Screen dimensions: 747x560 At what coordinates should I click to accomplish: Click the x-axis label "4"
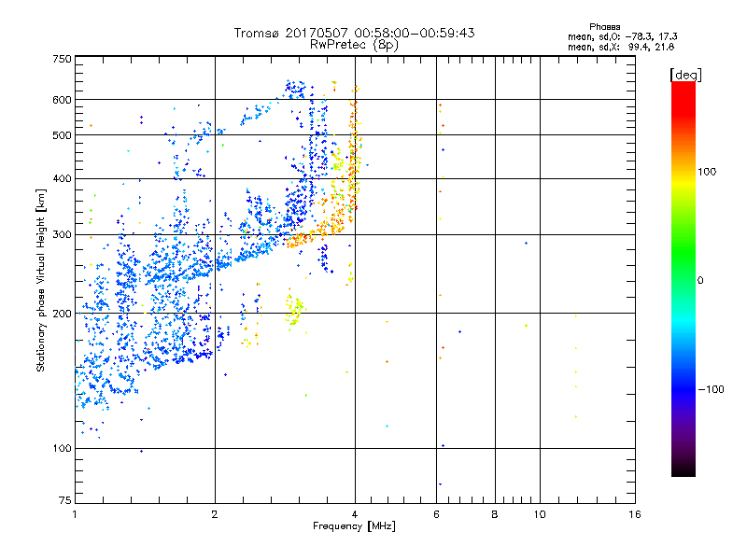tap(355, 514)
